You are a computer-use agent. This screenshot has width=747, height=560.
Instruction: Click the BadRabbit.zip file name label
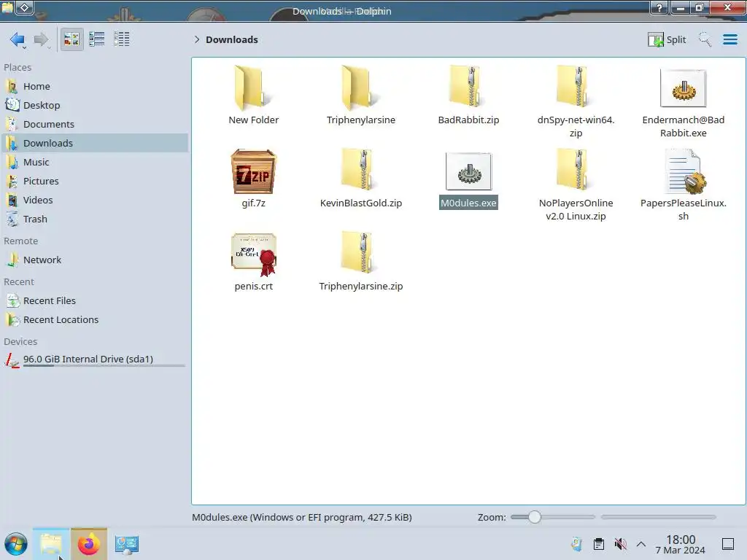click(x=468, y=120)
